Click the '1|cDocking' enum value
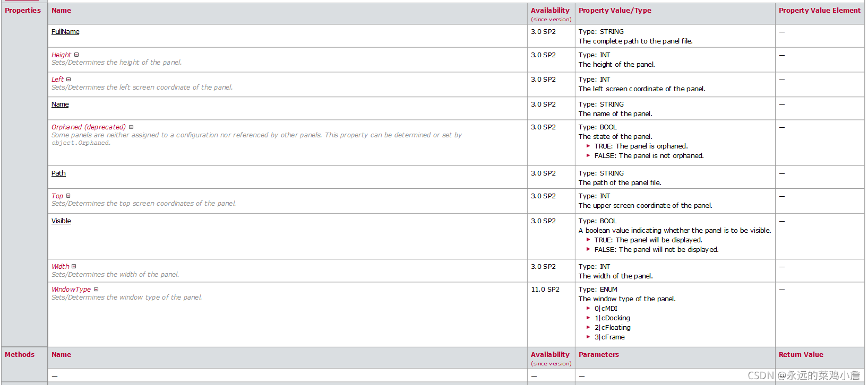The image size is (868, 385). (612, 318)
